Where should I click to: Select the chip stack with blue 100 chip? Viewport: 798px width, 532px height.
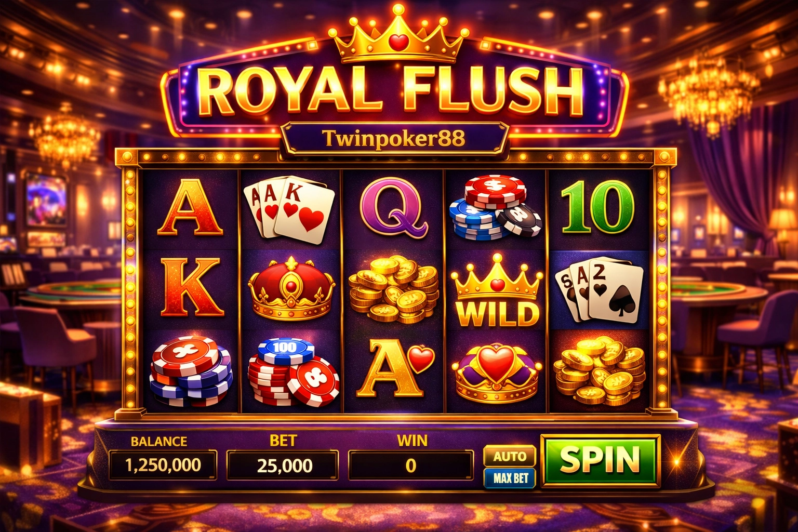coord(292,371)
